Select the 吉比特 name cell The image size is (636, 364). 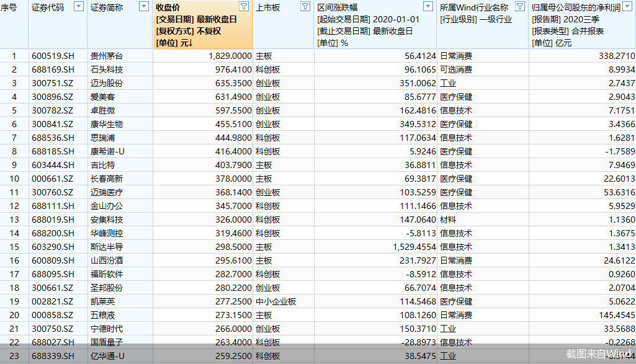[102, 165]
